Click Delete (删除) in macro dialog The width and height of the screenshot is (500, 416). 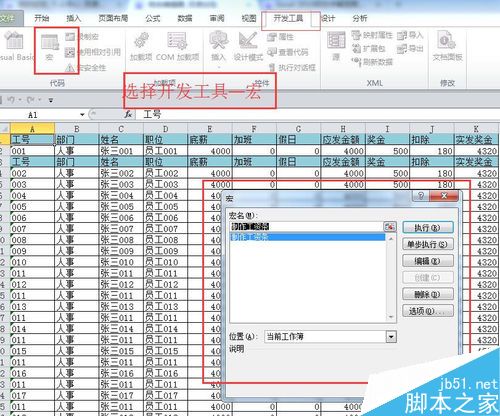[428, 294]
